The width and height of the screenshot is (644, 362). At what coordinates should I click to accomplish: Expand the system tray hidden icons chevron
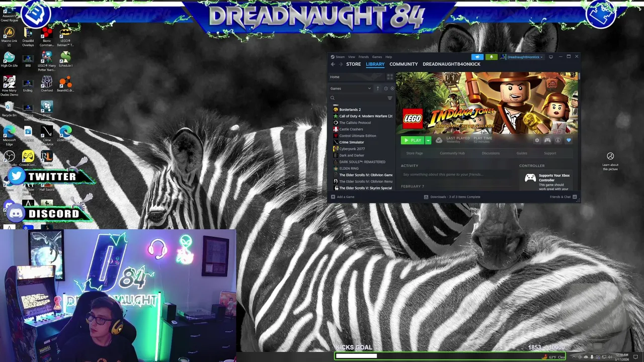point(574,357)
